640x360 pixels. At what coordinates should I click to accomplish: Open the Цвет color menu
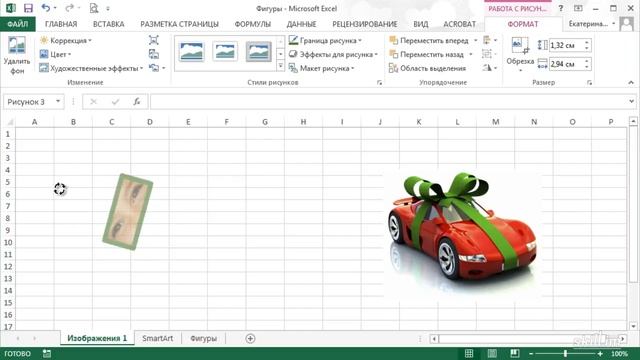point(55,54)
